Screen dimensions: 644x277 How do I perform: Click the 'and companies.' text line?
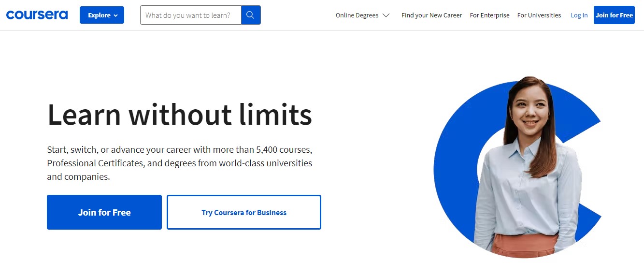click(78, 176)
